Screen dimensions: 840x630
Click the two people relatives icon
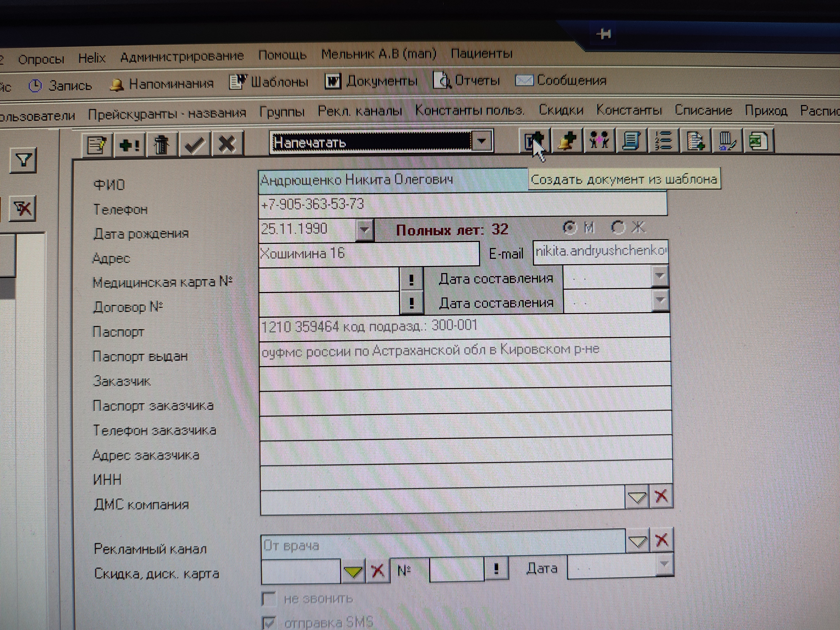click(x=599, y=141)
